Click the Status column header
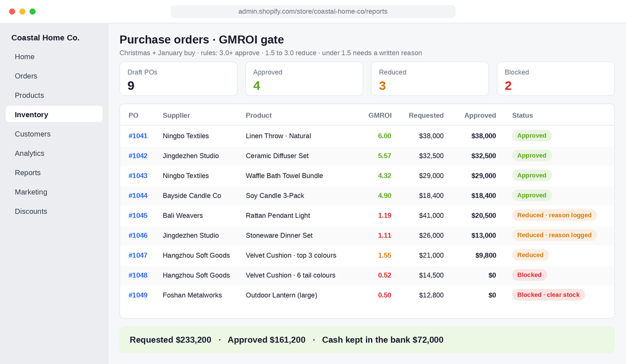 [522, 115]
